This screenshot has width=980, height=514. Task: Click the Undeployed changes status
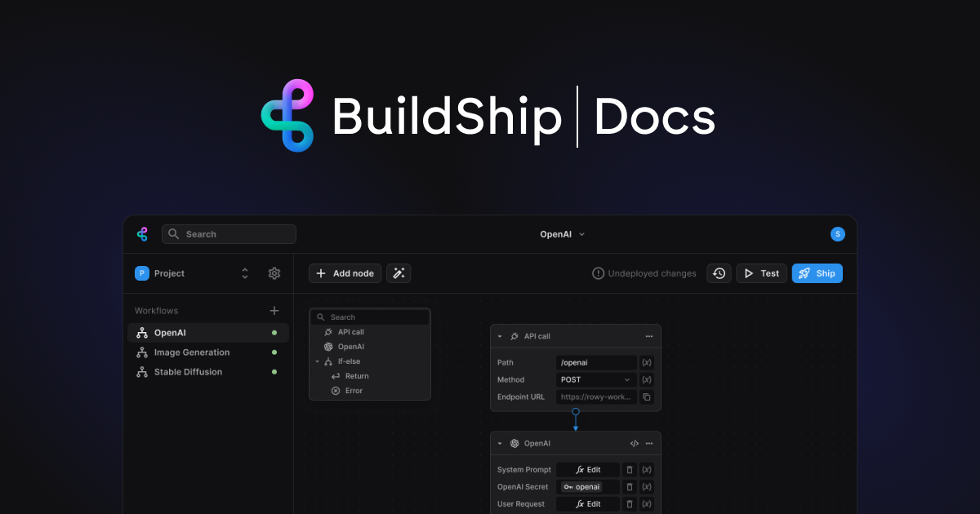coord(644,273)
